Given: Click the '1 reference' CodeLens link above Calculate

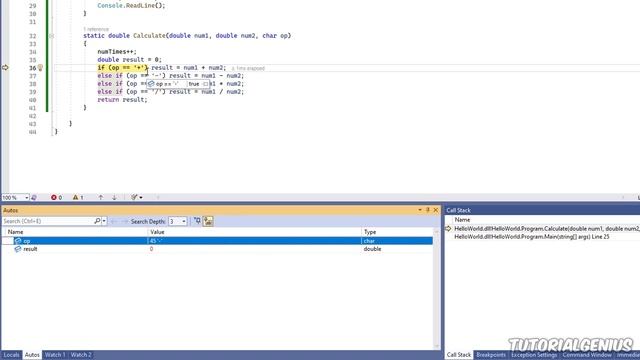Looking at the screenshot, I should coord(96,29).
